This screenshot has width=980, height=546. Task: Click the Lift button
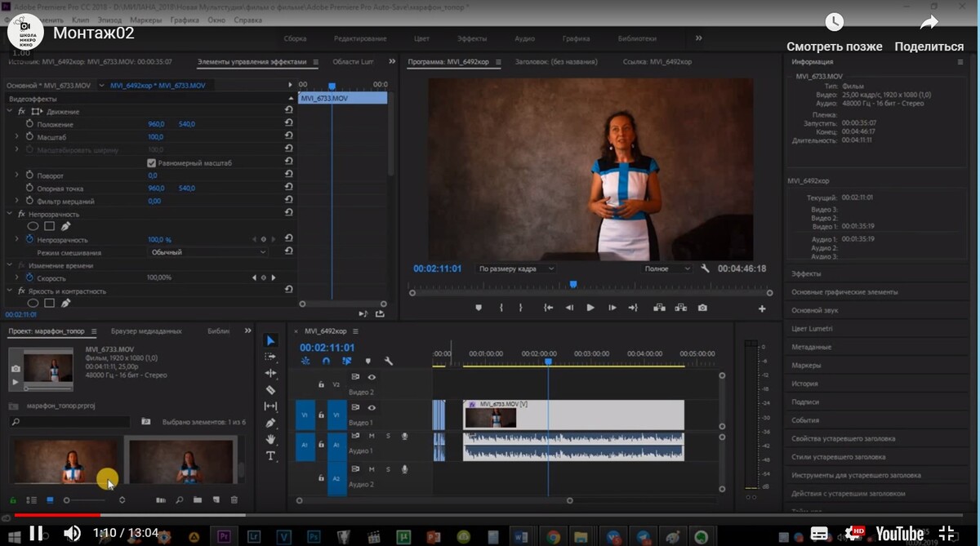tap(659, 308)
